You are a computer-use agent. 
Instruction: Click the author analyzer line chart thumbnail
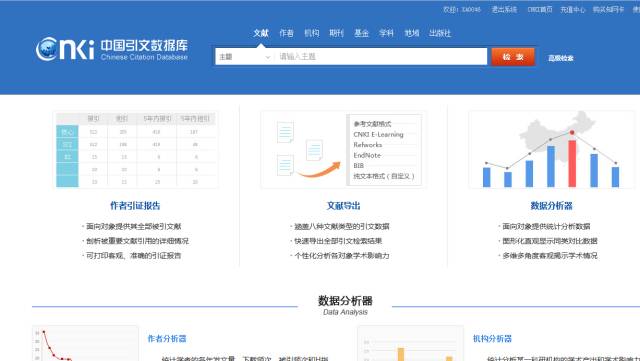click(85, 343)
